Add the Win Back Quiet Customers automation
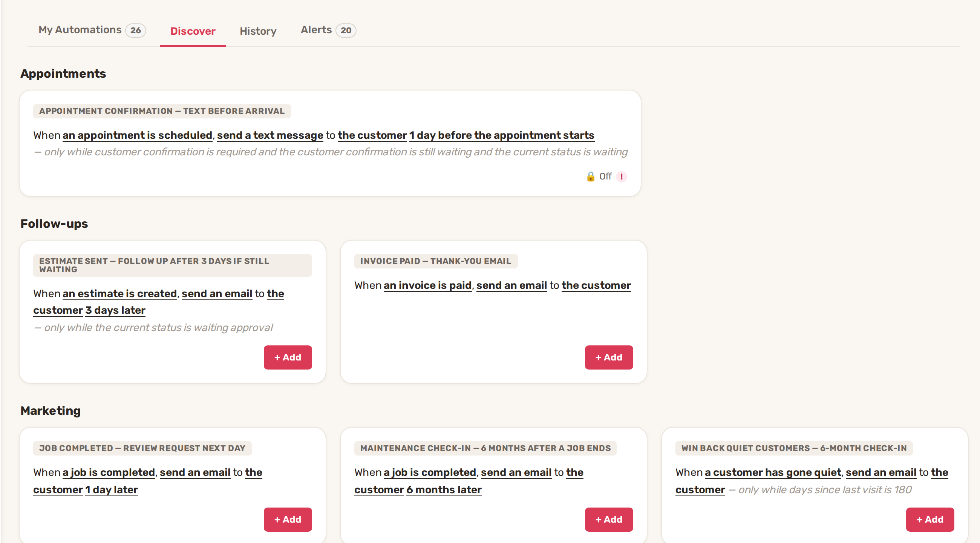The image size is (980, 543). click(x=930, y=519)
